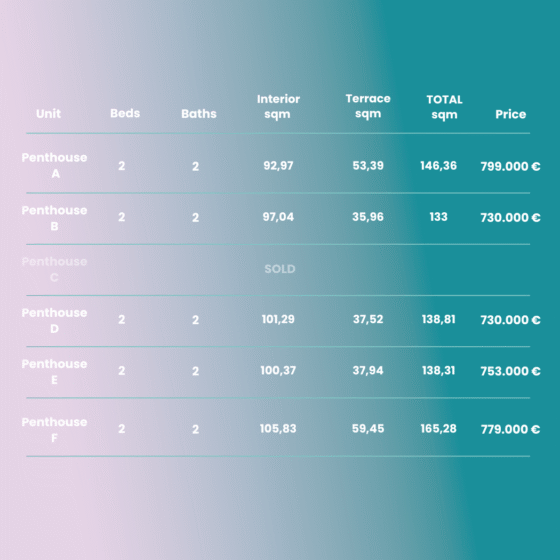Click the Baths column header

199,114
